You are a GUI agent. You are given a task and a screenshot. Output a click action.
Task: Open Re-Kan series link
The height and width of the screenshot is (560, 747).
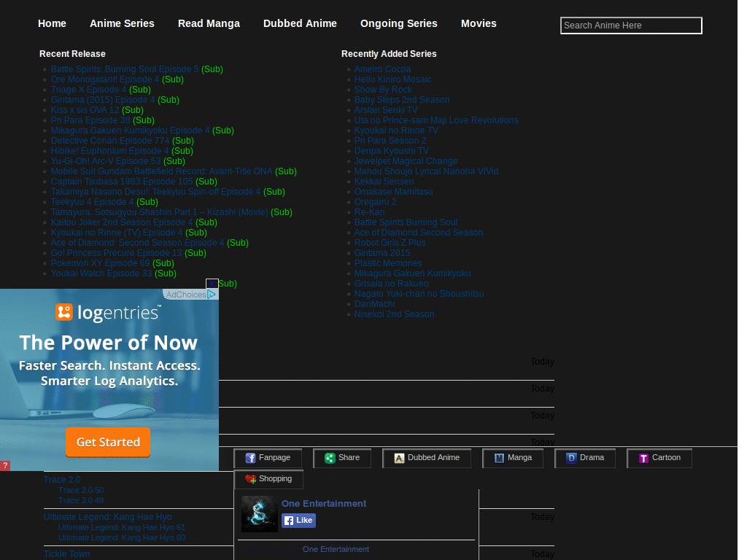pyautogui.click(x=370, y=212)
